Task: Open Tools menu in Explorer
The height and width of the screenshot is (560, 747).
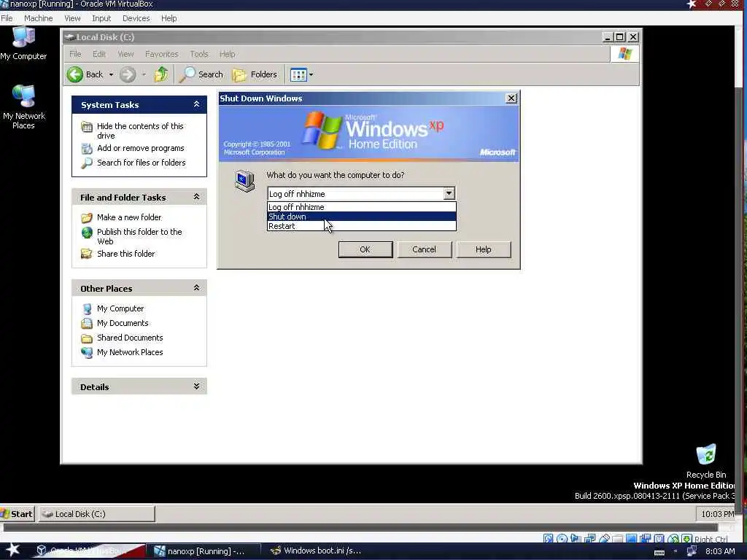Action: tap(199, 54)
